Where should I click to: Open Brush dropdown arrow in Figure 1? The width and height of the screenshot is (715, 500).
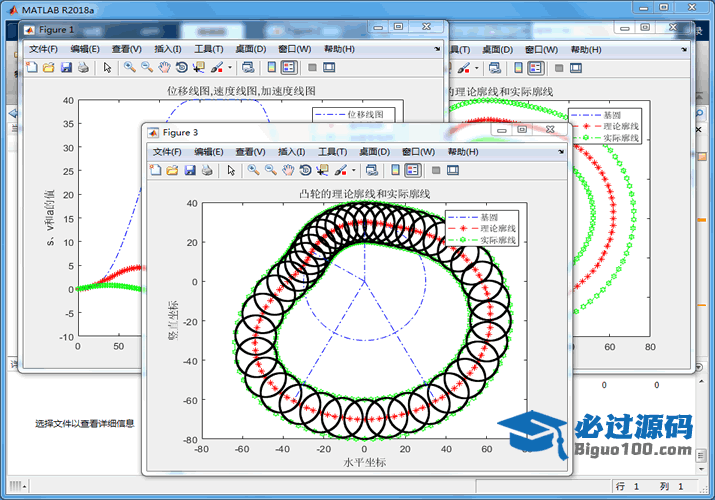[x=230, y=67]
